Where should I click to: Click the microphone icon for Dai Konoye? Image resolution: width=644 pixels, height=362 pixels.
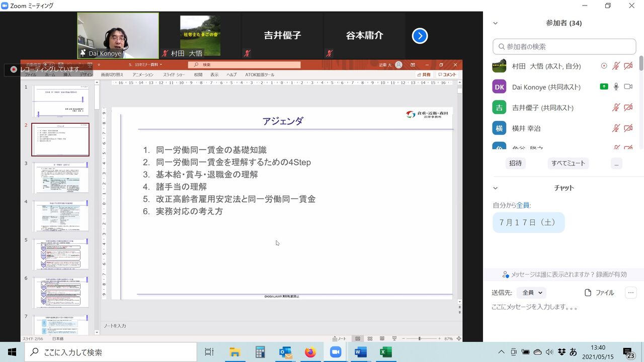[616, 86]
